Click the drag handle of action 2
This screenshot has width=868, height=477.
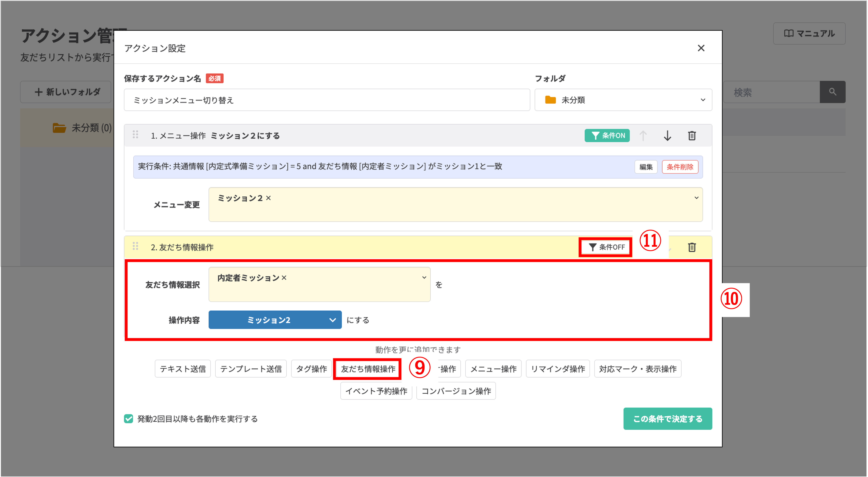[x=135, y=246]
